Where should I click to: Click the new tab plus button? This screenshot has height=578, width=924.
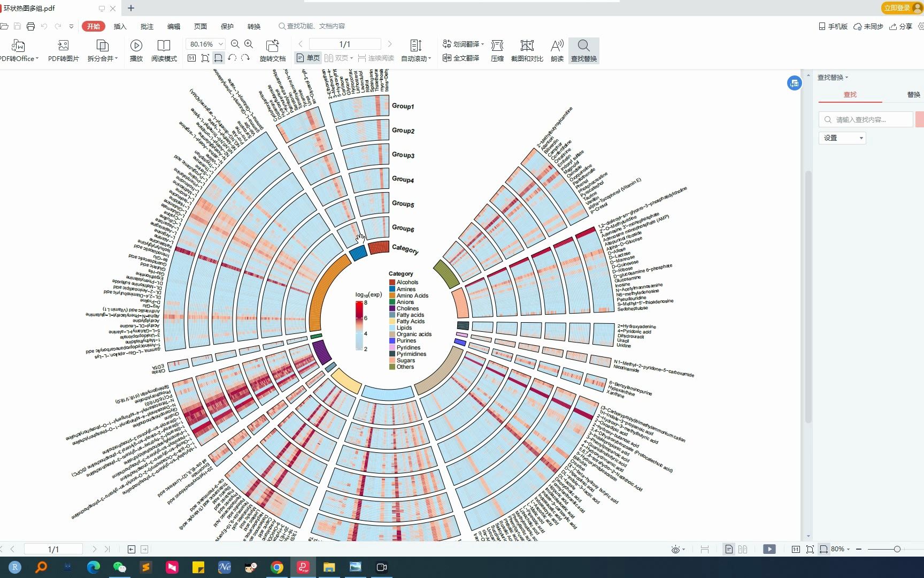pyautogui.click(x=131, y=8)
